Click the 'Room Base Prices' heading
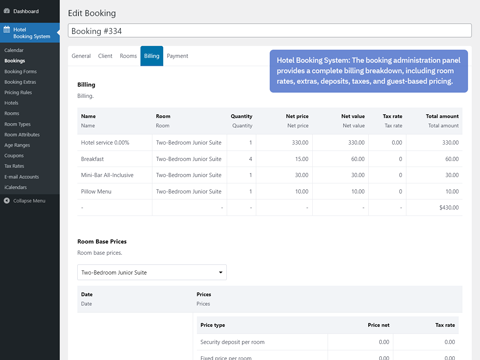The width and height of the screenshot is (480, 360). 102,241
